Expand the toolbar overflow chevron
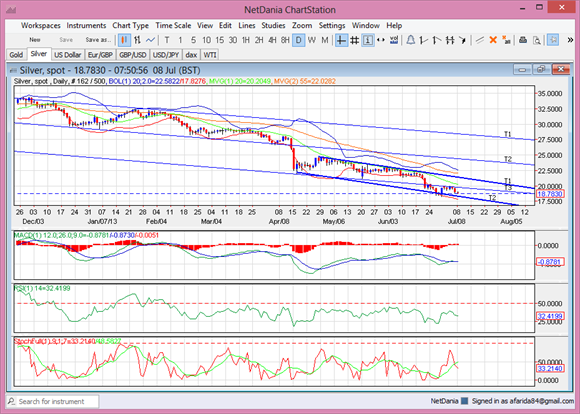Screen dimensions: 580x414 click(x=570, y=40)
